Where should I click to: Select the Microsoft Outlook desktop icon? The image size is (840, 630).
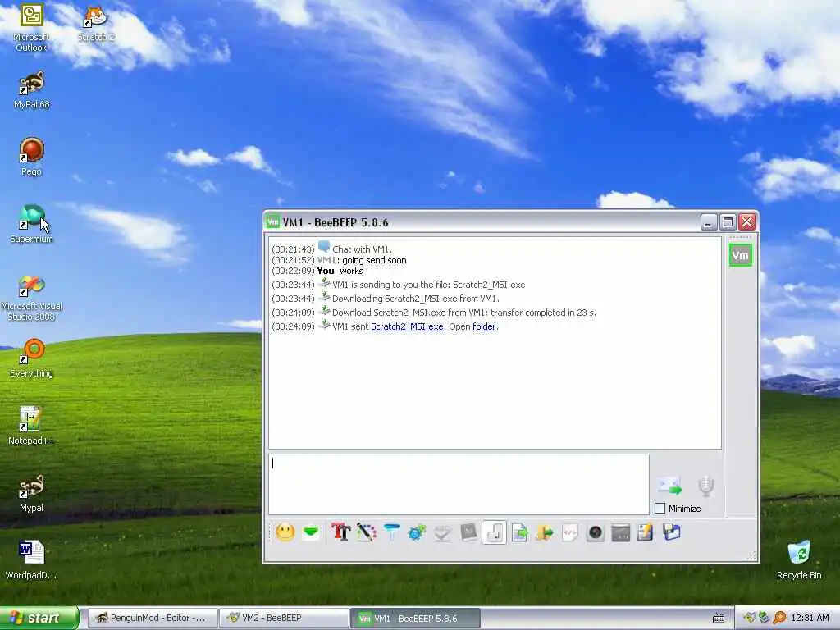(32, 28)
